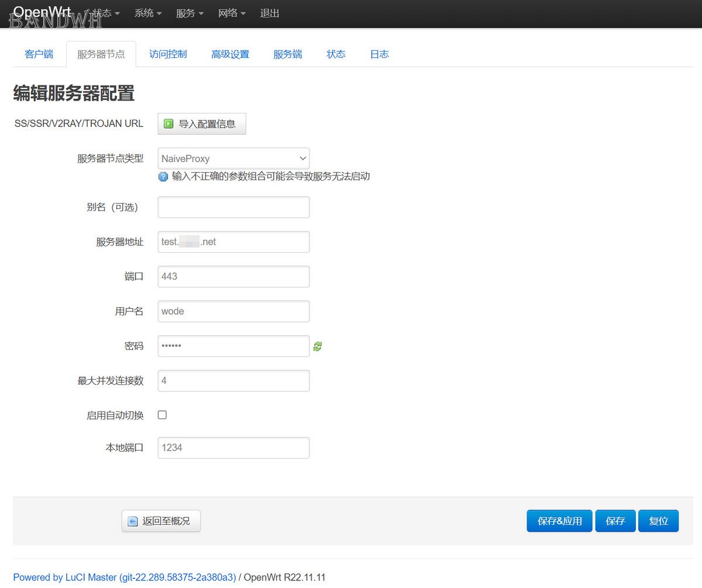The image size is (702, 588).
Task: Click the 输入不正确的参数组合可能会导致服务无法启动 hint text
Action: pos(271,176)
